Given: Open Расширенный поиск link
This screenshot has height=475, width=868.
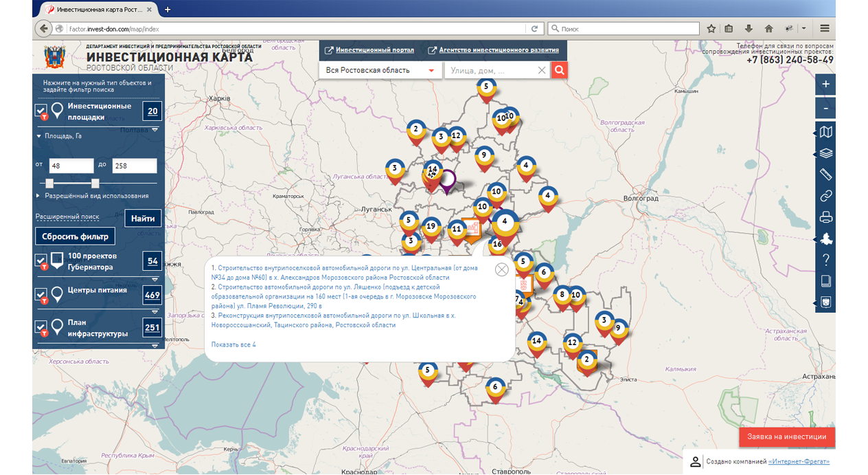Looking at the screenshot, I should [x=67, y=217].
